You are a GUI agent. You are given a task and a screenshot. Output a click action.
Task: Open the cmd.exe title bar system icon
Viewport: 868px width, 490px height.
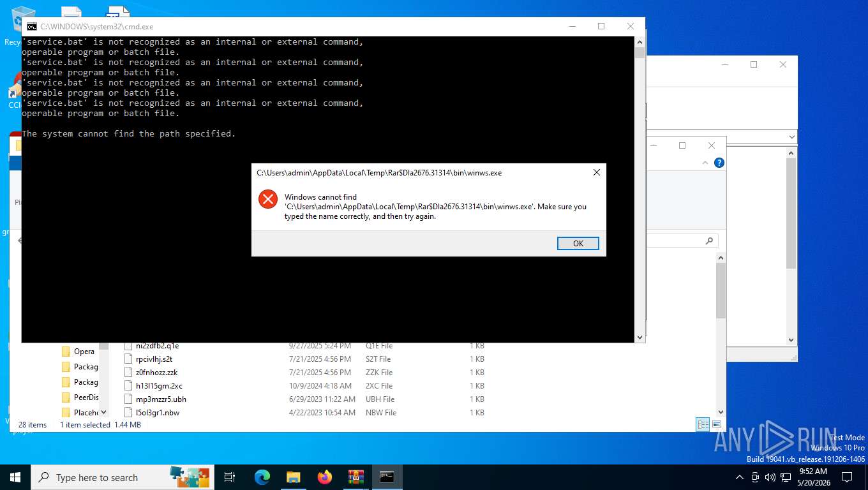coord(31,27)
